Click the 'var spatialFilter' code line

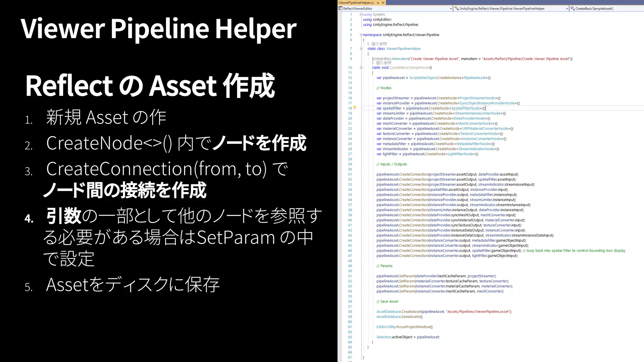[431, 108]
